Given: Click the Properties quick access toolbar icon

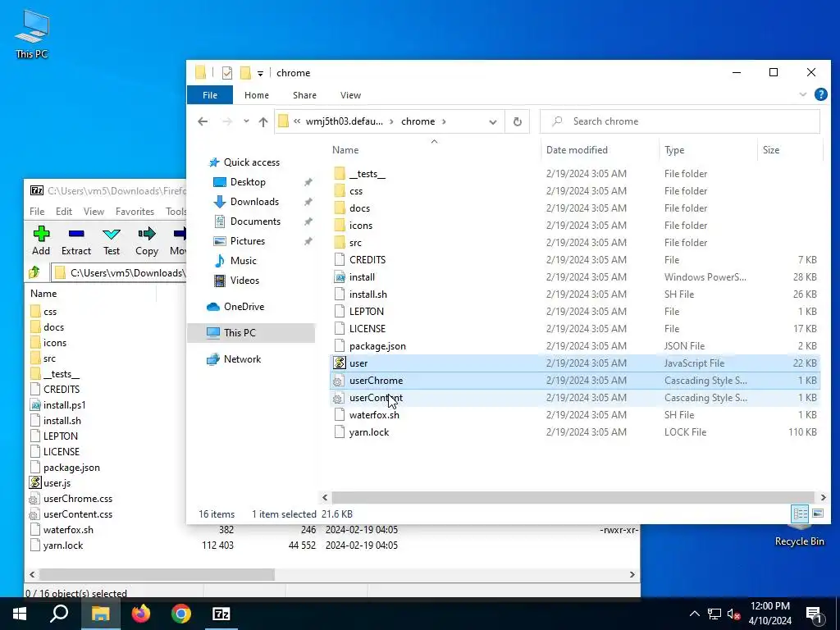Looking at the screenshot, I should click(227, 73).
